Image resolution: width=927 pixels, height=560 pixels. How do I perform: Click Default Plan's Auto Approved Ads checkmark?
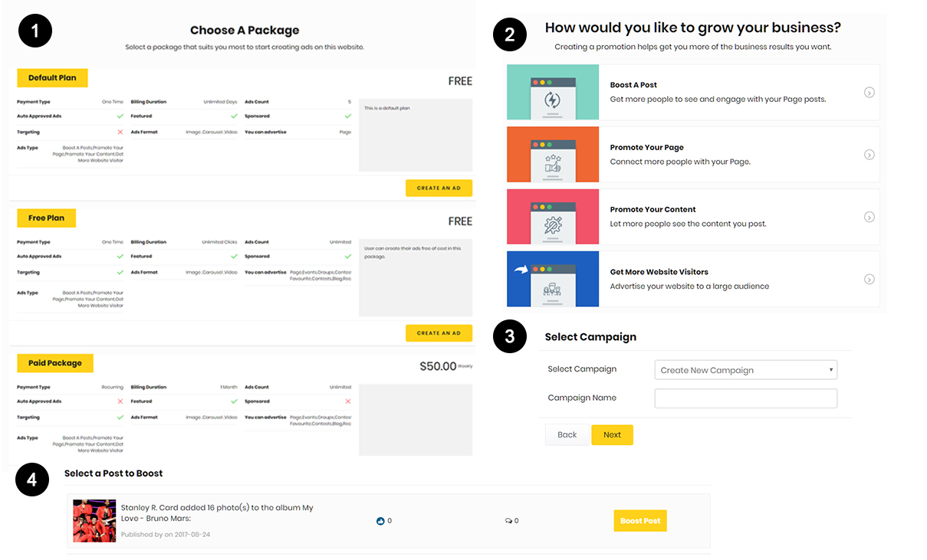[x=120, y=116]
